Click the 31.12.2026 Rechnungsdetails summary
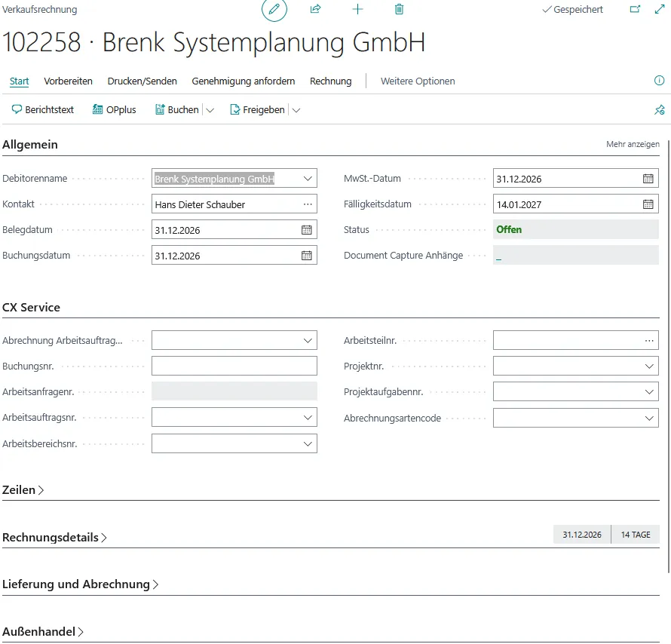 [x=581, y=535]
